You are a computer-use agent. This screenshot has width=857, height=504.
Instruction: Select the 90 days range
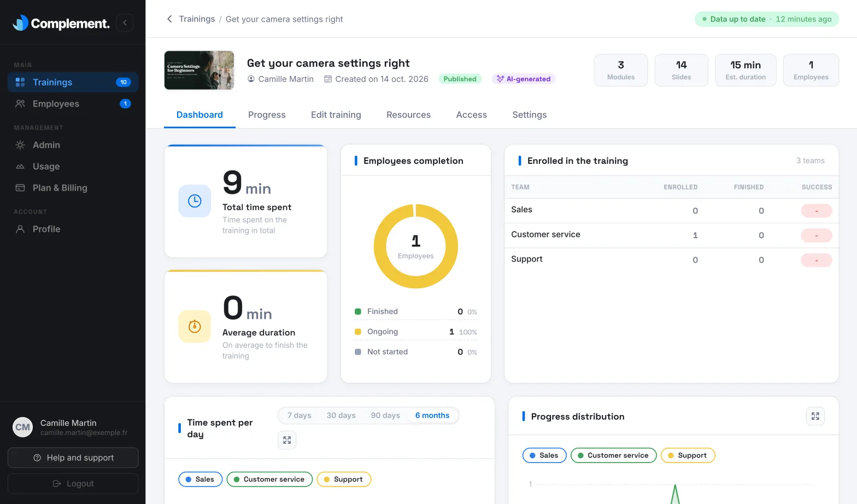click(x=385, y=416)
